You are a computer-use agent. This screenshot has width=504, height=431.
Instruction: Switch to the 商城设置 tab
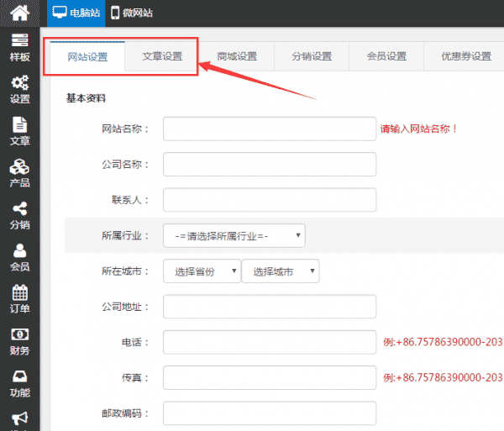click(x=237, y=56)
